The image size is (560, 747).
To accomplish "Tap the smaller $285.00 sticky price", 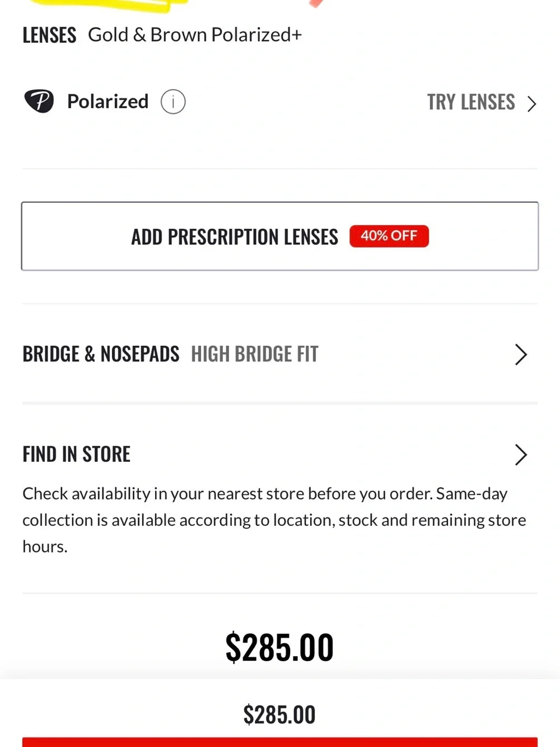I will click(279, 715).
